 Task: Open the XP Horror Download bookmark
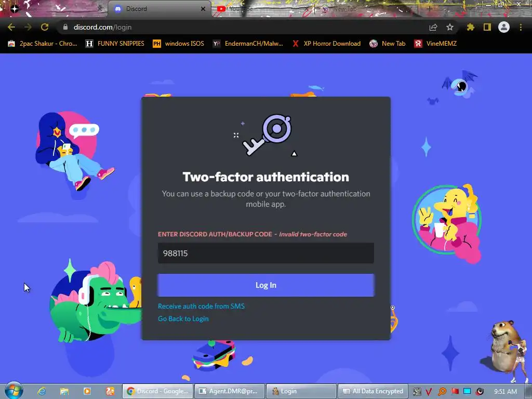pos(326,44)
